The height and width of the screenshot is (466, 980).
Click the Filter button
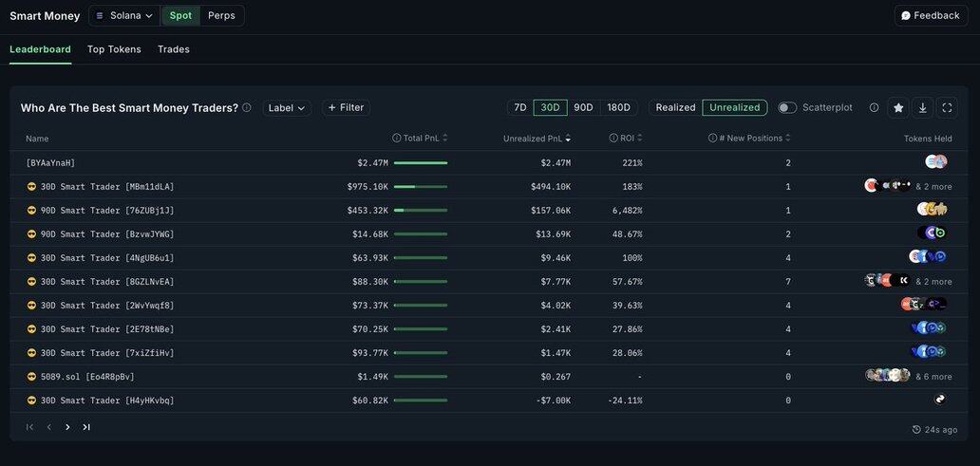pyautogui.click(x=346, y=107)
